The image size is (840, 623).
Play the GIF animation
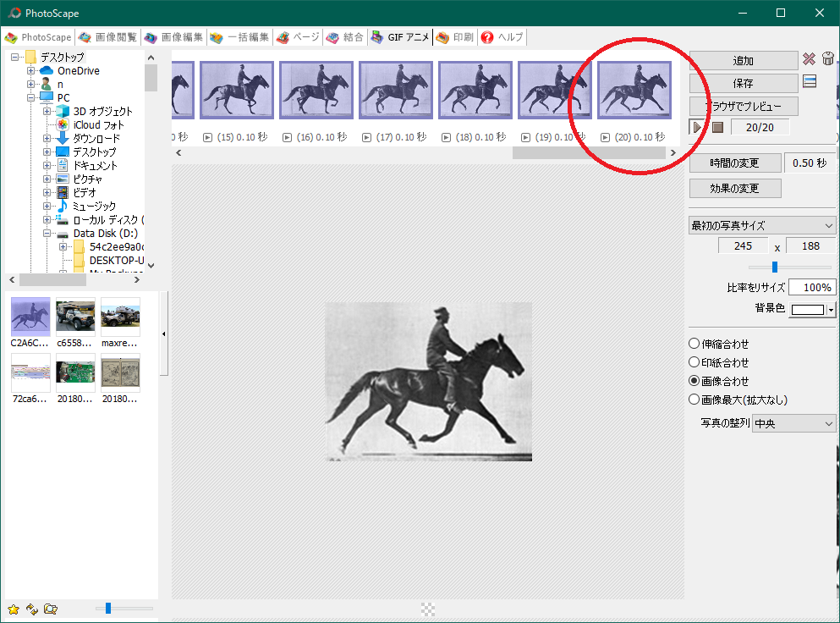point(696,127)
